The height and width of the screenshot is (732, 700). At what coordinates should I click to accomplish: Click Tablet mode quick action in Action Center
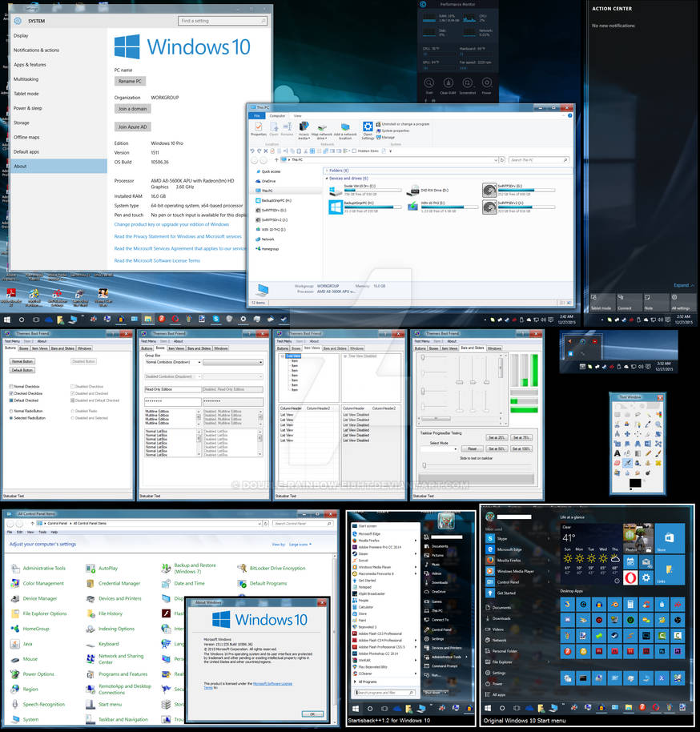601,303
